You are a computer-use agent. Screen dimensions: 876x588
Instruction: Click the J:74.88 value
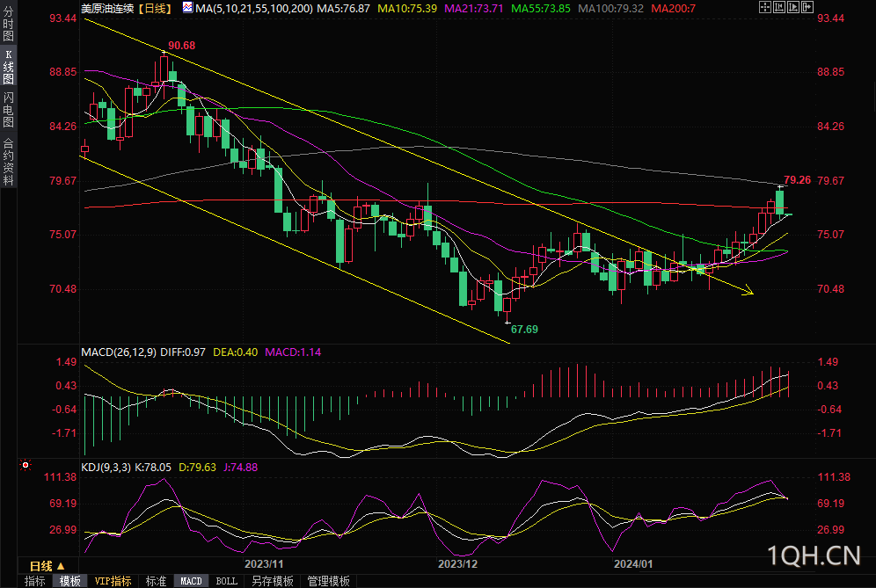click(241, 468)
